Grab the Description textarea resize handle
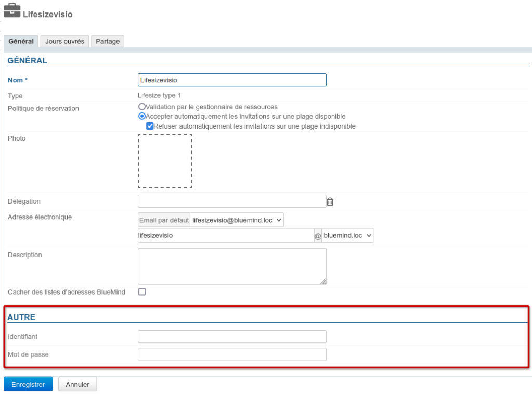The height and width of the screenshot is (394, 532). click(323, 281)
